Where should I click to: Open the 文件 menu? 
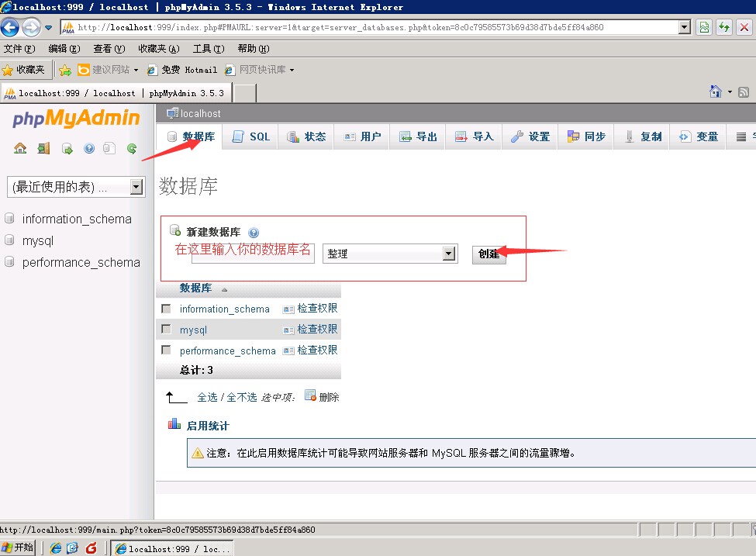19,49
